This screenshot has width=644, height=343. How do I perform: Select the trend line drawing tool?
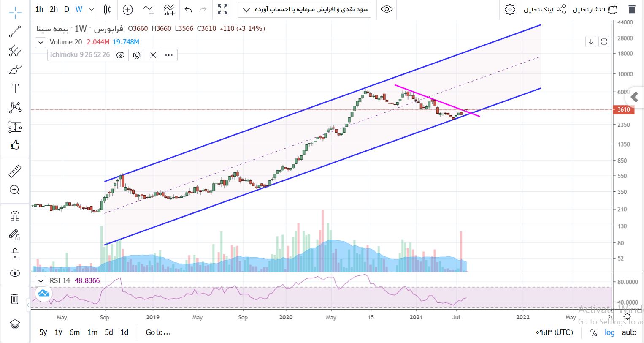click(x=15, y=32)
